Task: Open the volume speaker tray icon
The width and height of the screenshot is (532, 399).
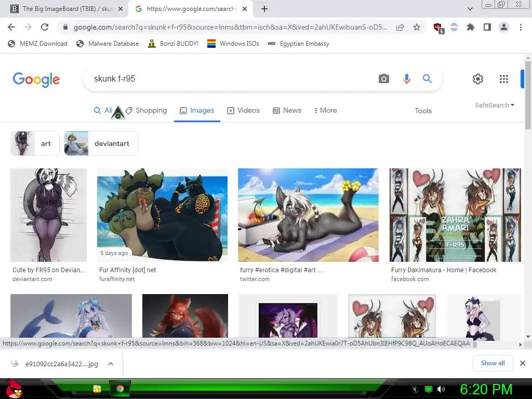Action: pyautogui.click(x=441, y=389)
